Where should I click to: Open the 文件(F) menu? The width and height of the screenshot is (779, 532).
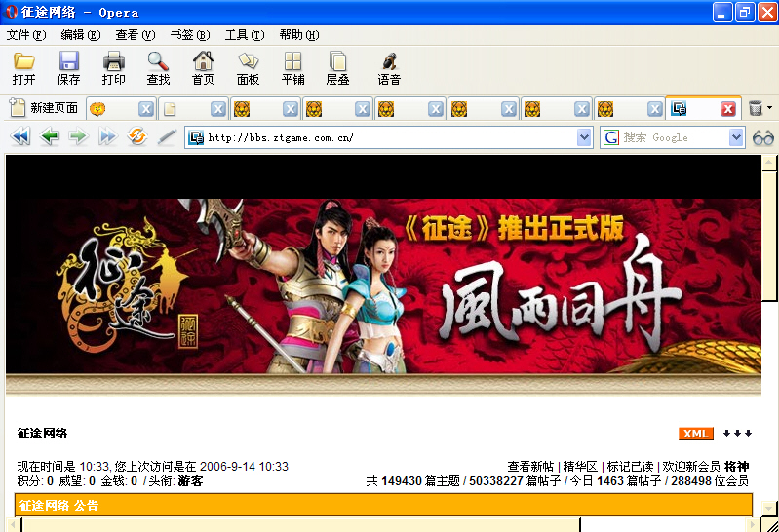26,35
